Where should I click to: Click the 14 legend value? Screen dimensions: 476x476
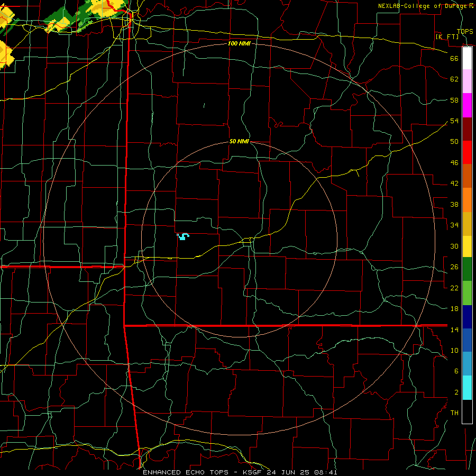(454, 329)
